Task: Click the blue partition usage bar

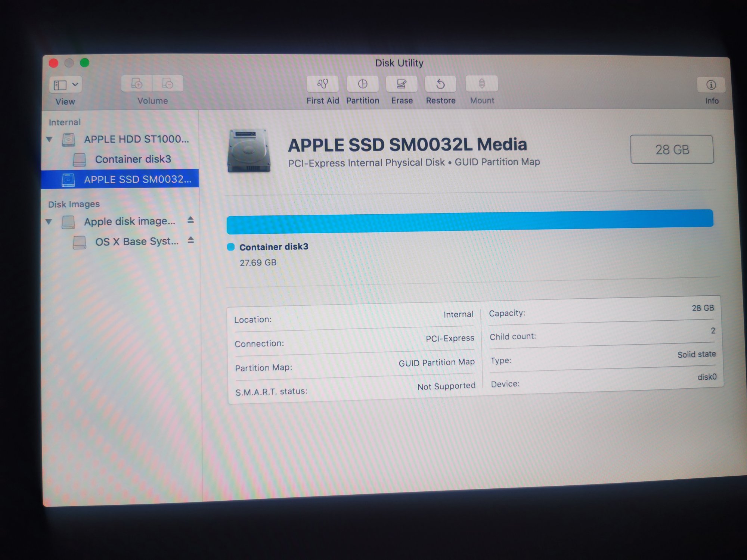Action: pyautogui.click(x=469, y=221)
